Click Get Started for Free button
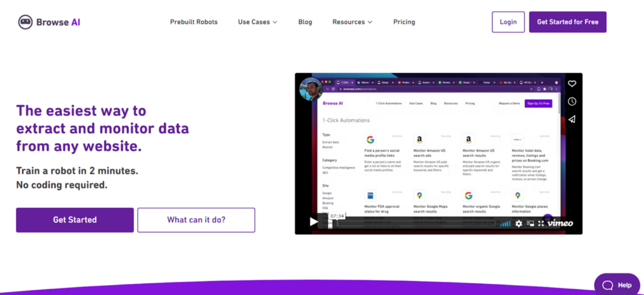The width and height of the screenshot is (644, 295). (567, 22)
